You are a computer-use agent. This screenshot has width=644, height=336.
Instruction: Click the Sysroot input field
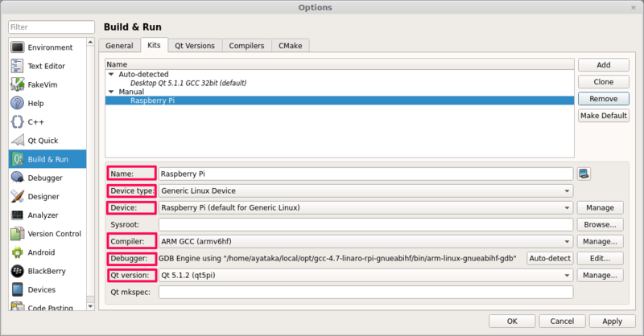[365, 224]
